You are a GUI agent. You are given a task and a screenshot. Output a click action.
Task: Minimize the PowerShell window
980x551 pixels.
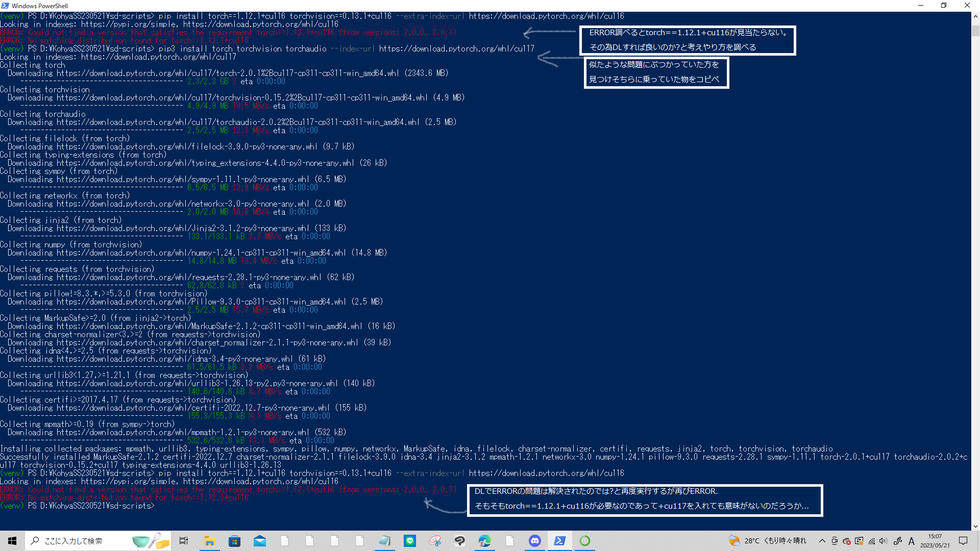(x=921, y=6)
